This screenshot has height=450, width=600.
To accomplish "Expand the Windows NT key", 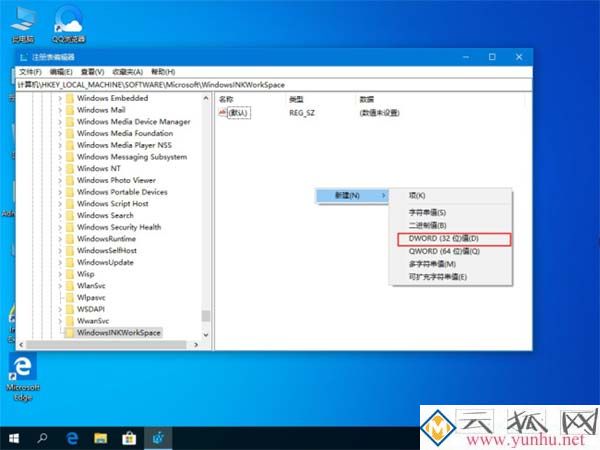I will click(60, 169).
